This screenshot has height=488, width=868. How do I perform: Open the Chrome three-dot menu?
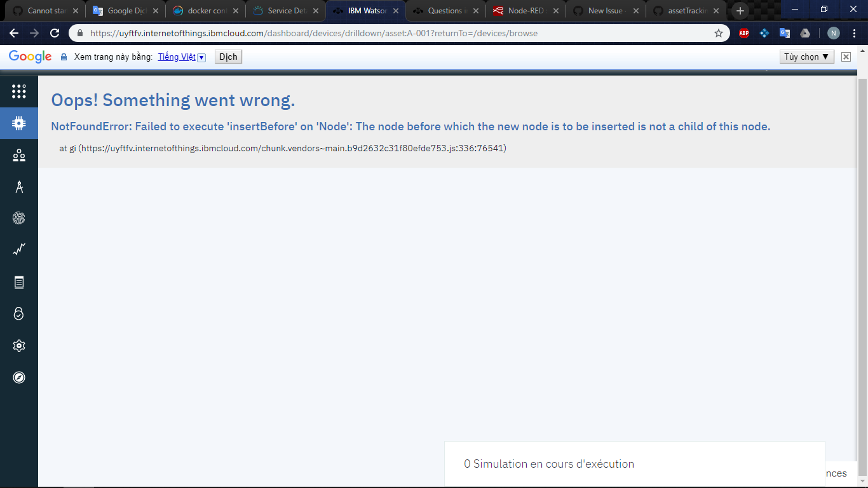[855, 34]
